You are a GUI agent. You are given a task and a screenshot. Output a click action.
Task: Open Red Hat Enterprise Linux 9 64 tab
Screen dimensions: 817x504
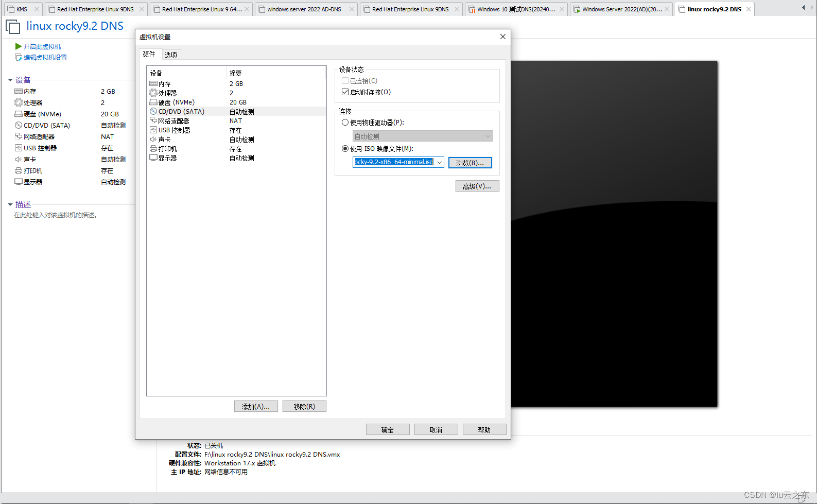201,9
